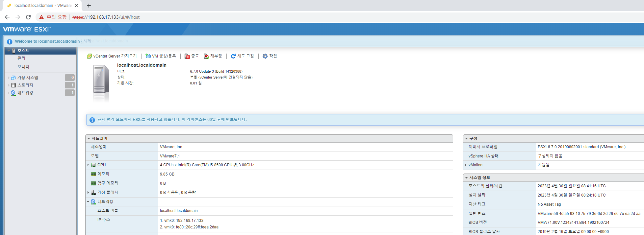Collapse the 시스템 정보 panel
This screenshot has height=235, width=644.
click(466, 177)
